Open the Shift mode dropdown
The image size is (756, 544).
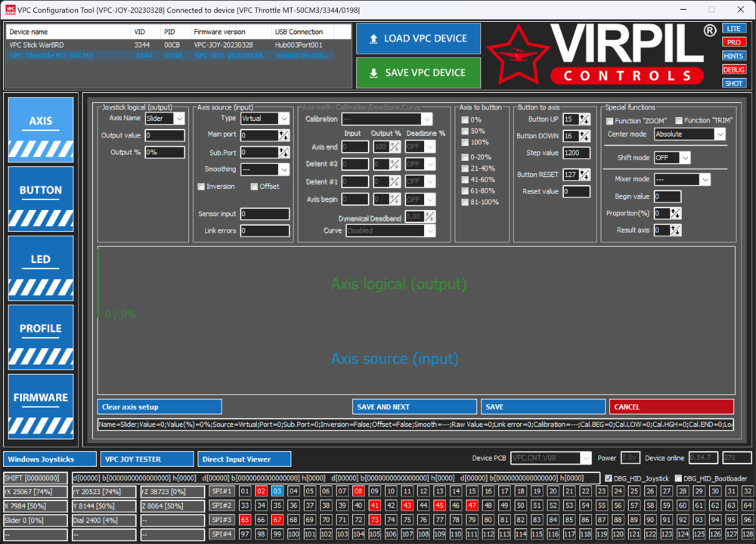(685, 158)
